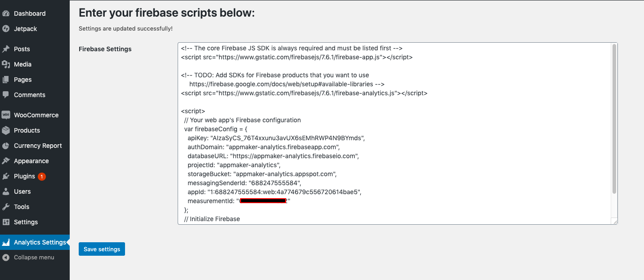Click the Comments bubble icon
Viewport: 644px width, 280px height.
pyautogui.click(x=6, y=95)
